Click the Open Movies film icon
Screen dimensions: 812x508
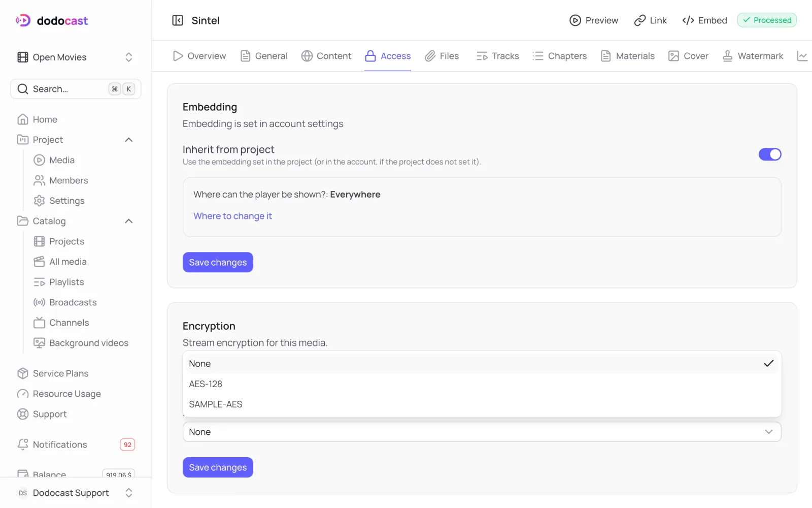point(23,57)
